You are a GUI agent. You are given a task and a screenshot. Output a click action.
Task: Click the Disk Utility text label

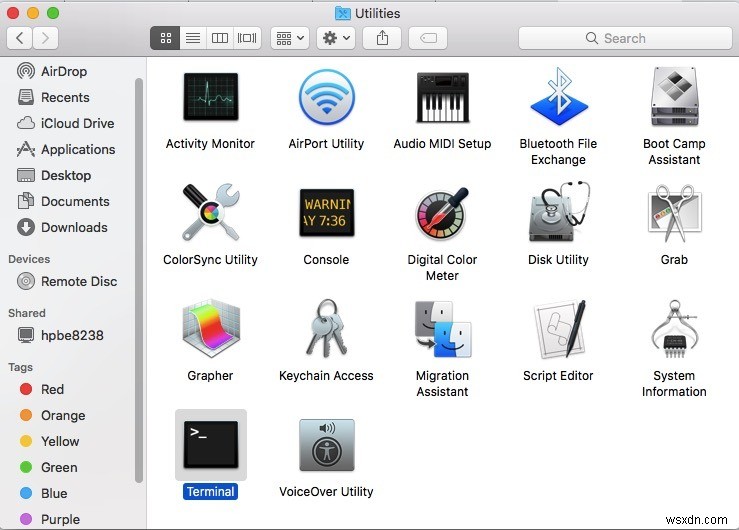click(x=558, y=260)
